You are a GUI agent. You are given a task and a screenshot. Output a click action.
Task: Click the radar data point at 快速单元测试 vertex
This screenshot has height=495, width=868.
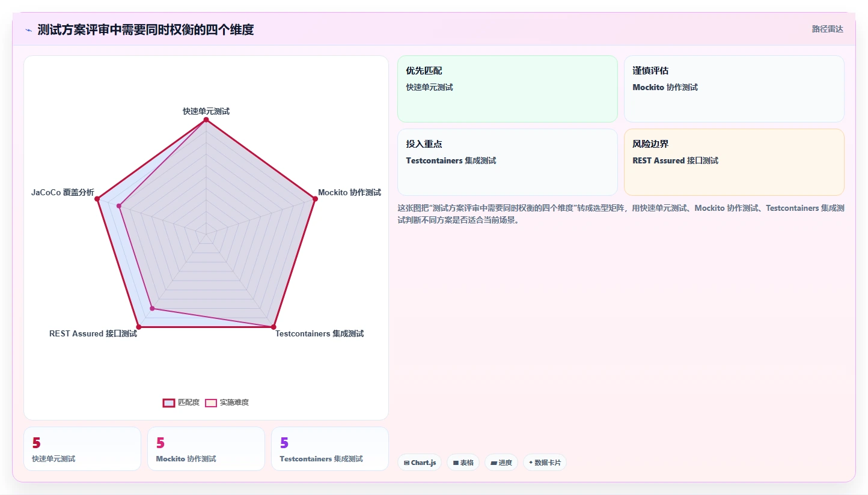point(206,120)
